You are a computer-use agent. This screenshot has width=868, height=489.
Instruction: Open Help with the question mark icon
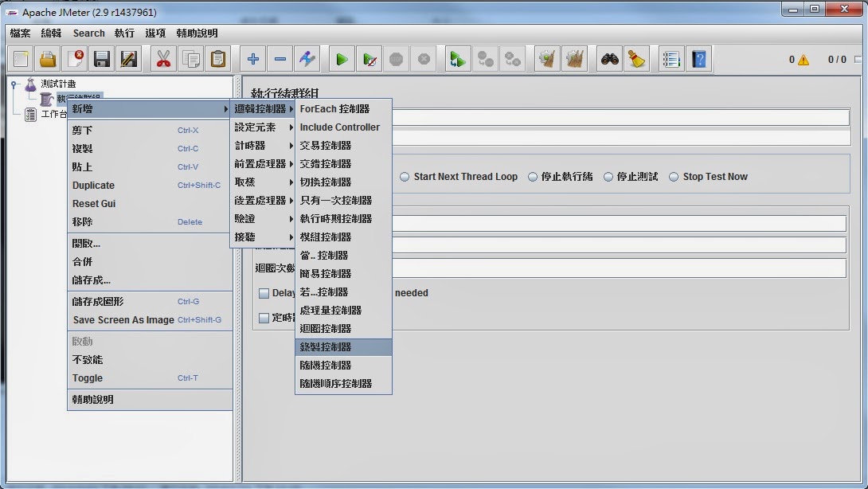click(x=699, y=59)
